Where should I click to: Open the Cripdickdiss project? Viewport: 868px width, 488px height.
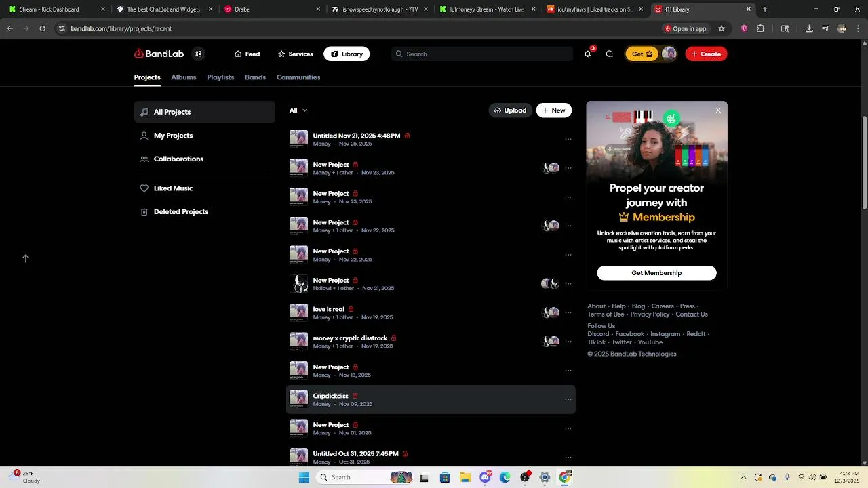330,396
